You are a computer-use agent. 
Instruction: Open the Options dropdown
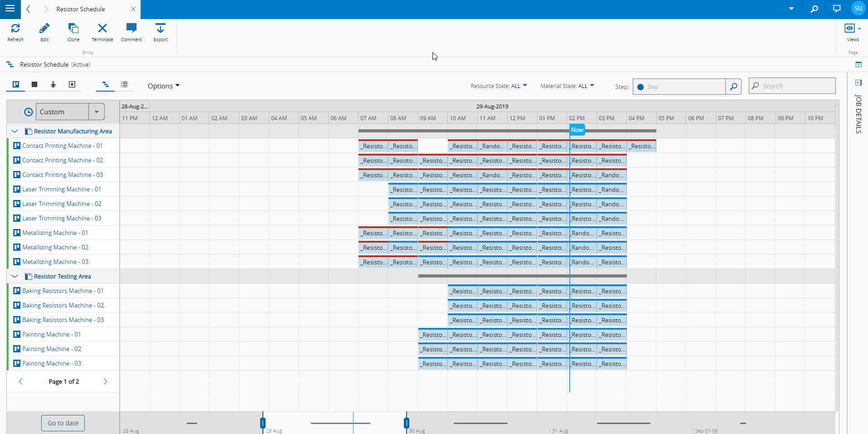click(x=163, y=86)
